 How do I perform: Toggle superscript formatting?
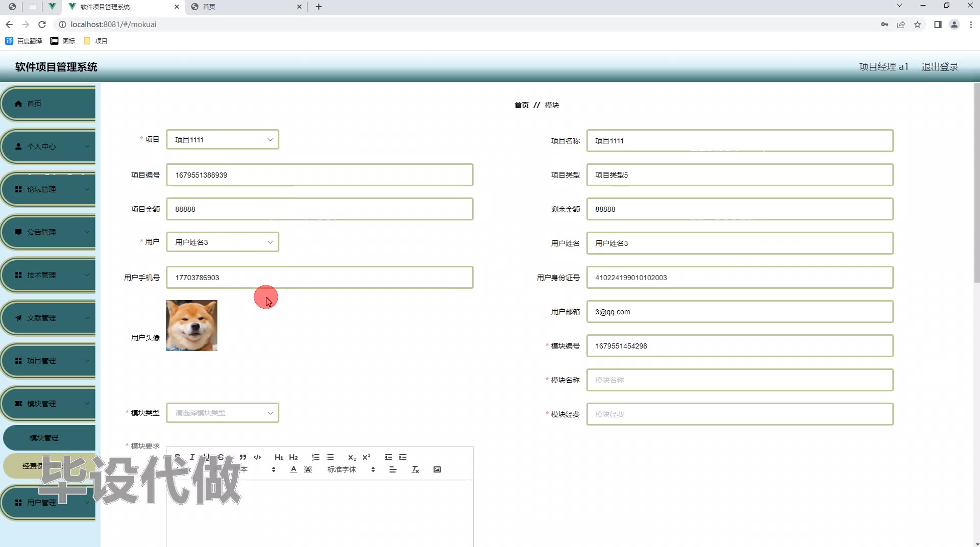(x=366, y=457)
